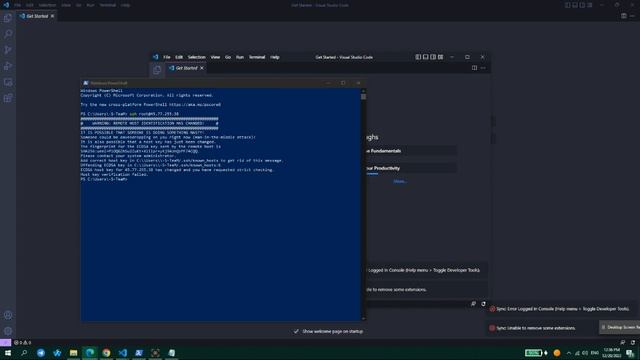Open Customize Layout in the background VS Code title bar

coord(589,5)
